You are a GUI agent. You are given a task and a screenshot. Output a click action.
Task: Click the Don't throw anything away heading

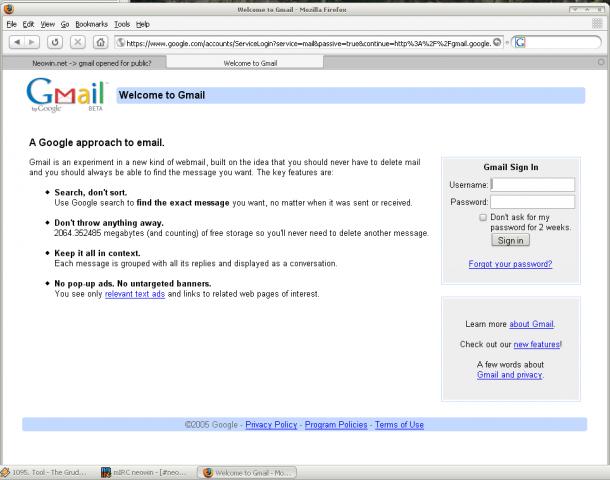point(109,223)
